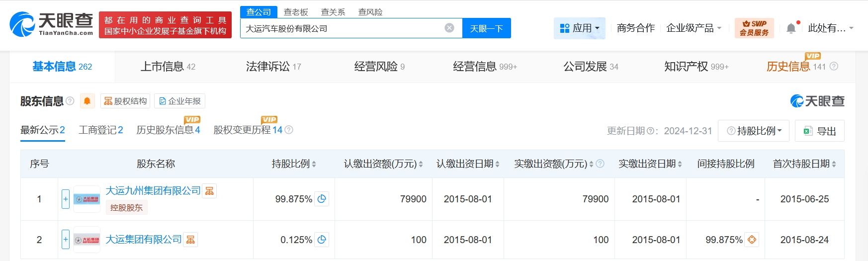Open the 应用 dropdown menu

pyautogui.click(x=579, y=28)
